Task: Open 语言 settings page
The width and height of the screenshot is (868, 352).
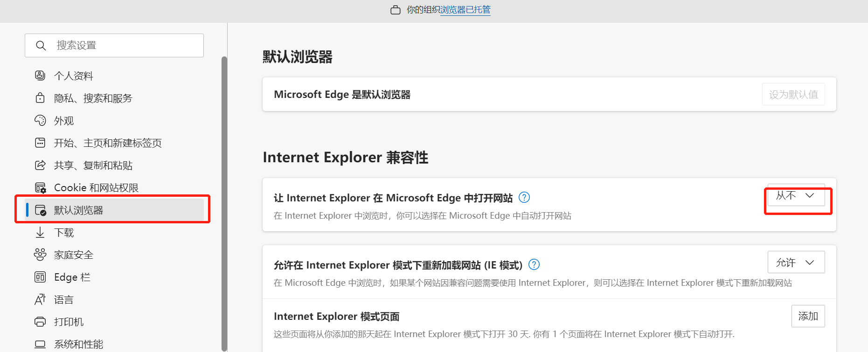Action: [64, 300]
